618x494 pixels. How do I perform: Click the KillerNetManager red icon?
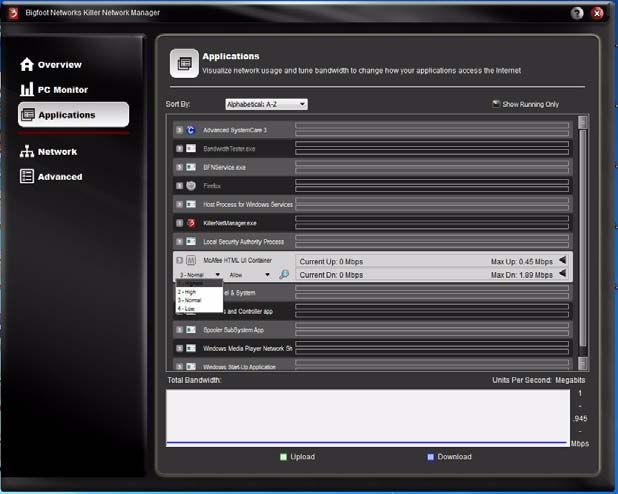click(x=191, y=223)
